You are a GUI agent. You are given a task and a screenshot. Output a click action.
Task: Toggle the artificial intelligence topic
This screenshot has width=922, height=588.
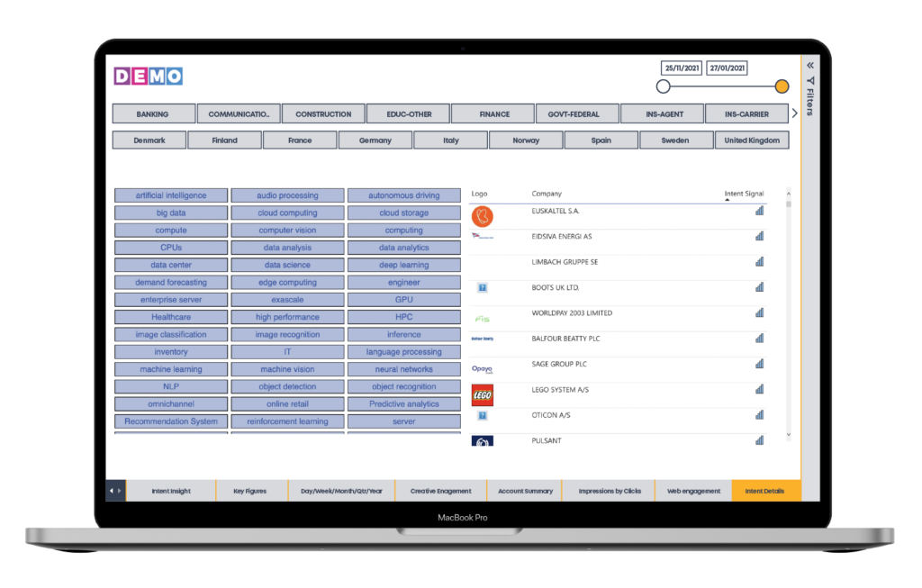point(171,195)
